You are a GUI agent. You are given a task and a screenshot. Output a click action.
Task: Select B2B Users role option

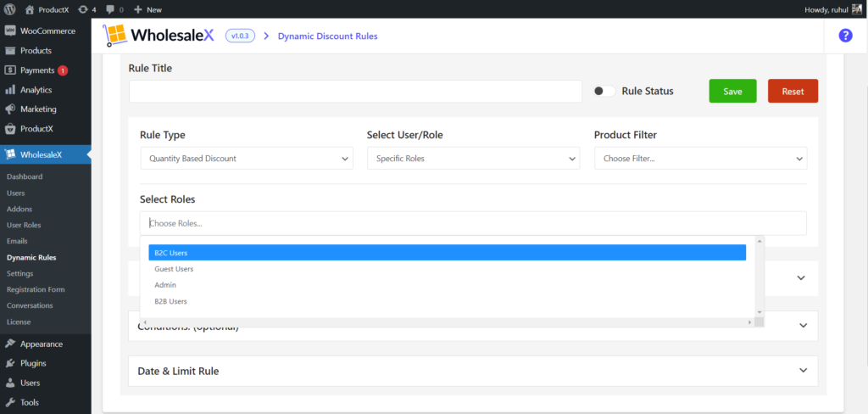tap(448, 301)
